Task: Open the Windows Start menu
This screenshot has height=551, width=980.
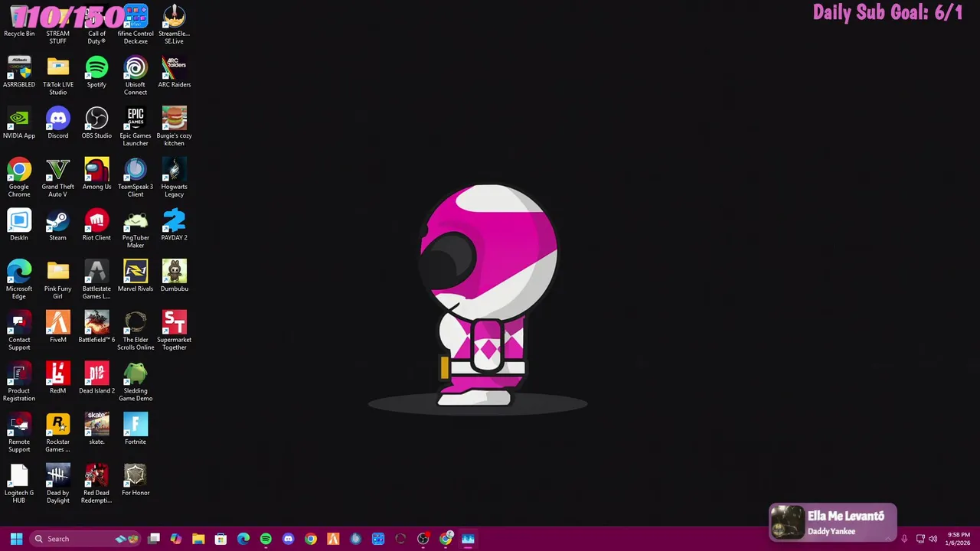Action: (16, 539)
